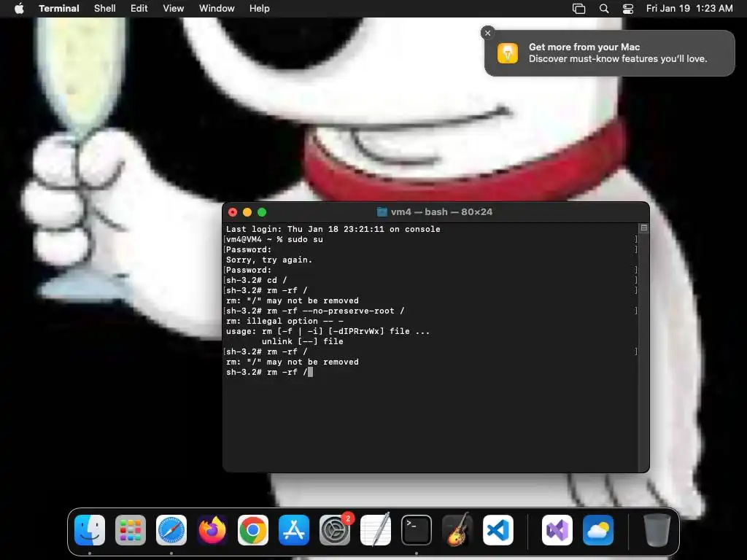Click the folder proxy icon in Terminal title

tap(382, 212)
